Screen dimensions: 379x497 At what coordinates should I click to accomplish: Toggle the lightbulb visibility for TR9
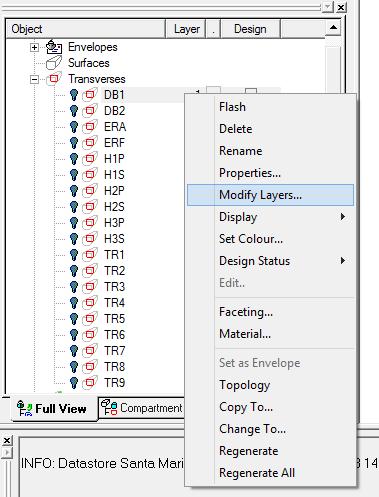tap(74, 383)
